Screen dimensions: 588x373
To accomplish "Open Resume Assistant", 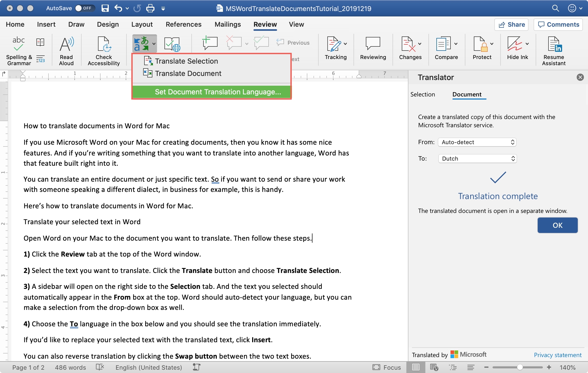I will [554, 51].
